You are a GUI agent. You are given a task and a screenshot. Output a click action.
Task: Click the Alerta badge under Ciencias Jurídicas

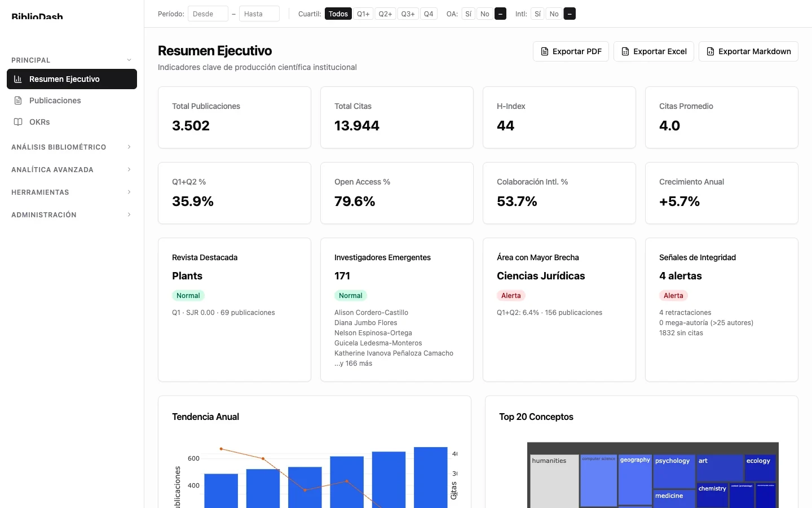pyautogui.click(x=511, y=295)
